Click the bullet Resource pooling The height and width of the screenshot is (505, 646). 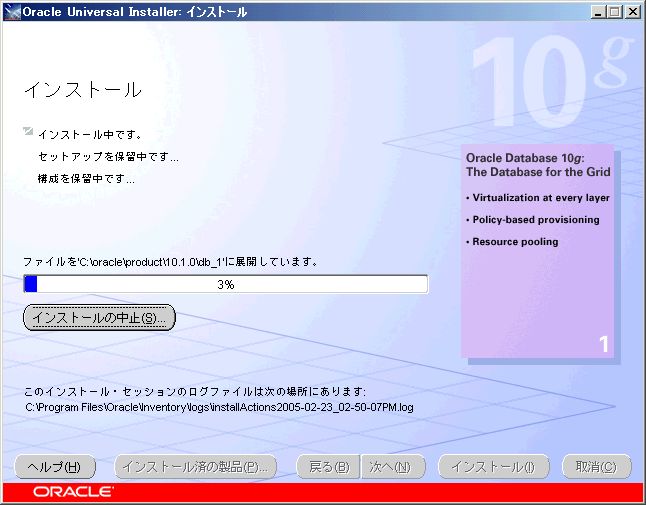coord(513,242)
